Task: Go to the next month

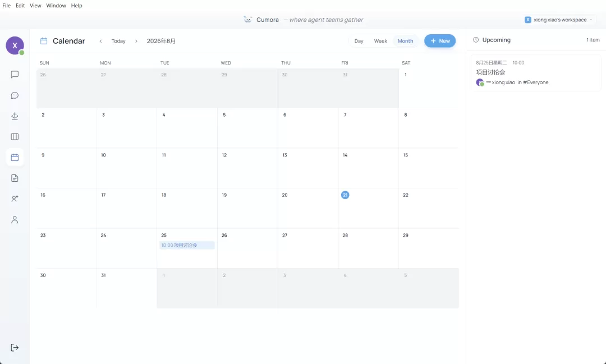Action: point(136,41)
